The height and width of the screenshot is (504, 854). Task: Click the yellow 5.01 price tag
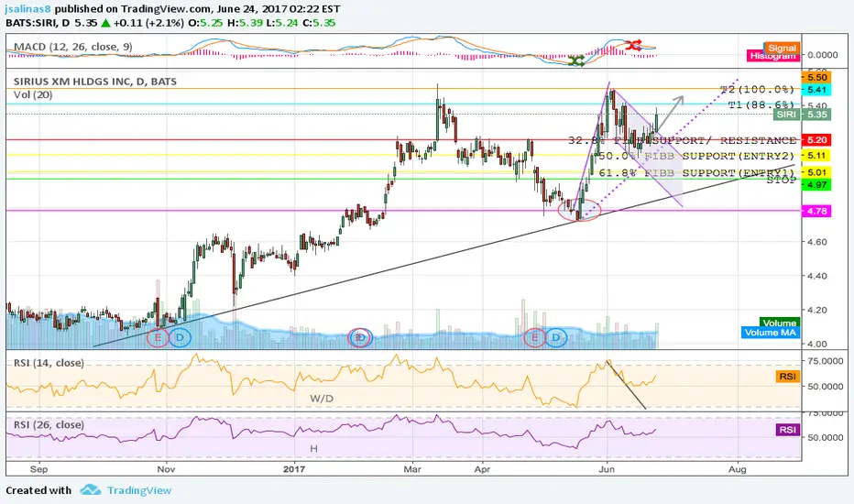(x=816, y=172)
